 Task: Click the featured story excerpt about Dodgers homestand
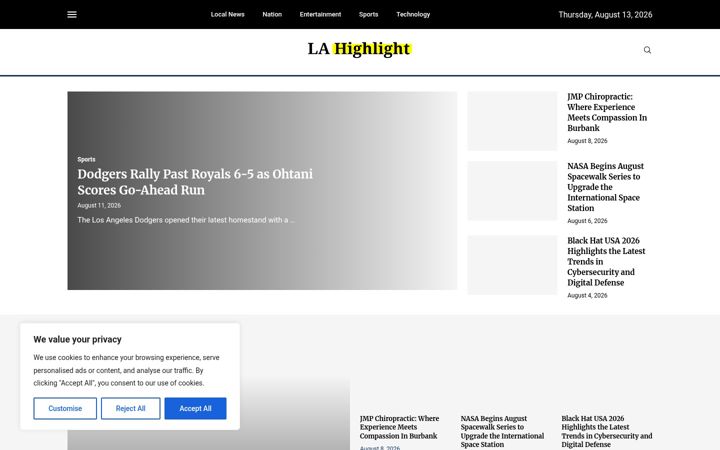tap(186, 220)
